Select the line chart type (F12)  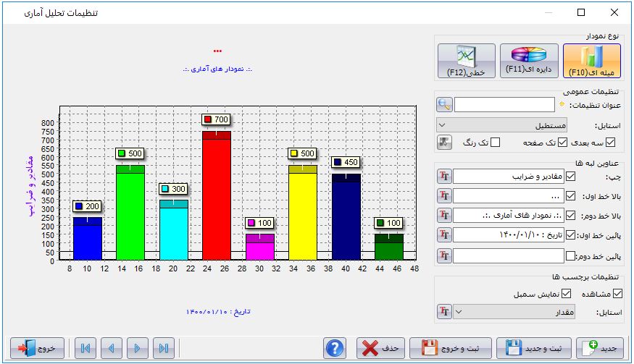click(x=467, y=62)
